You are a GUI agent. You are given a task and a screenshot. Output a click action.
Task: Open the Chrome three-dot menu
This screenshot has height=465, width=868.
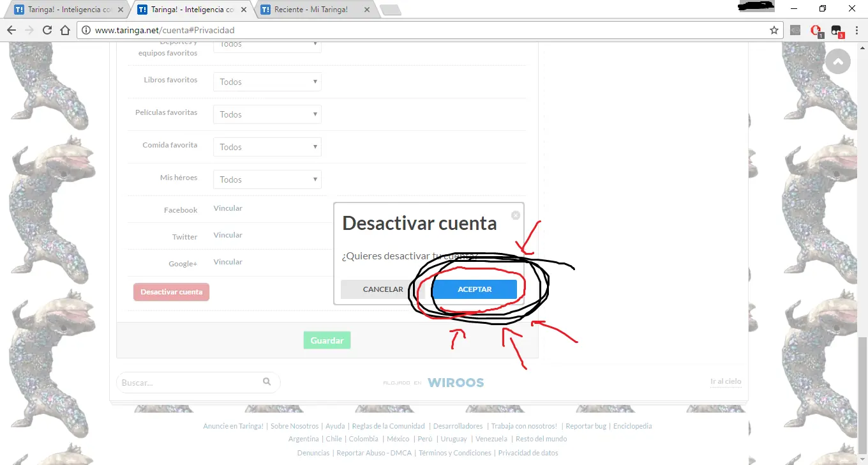coord(857,30)
